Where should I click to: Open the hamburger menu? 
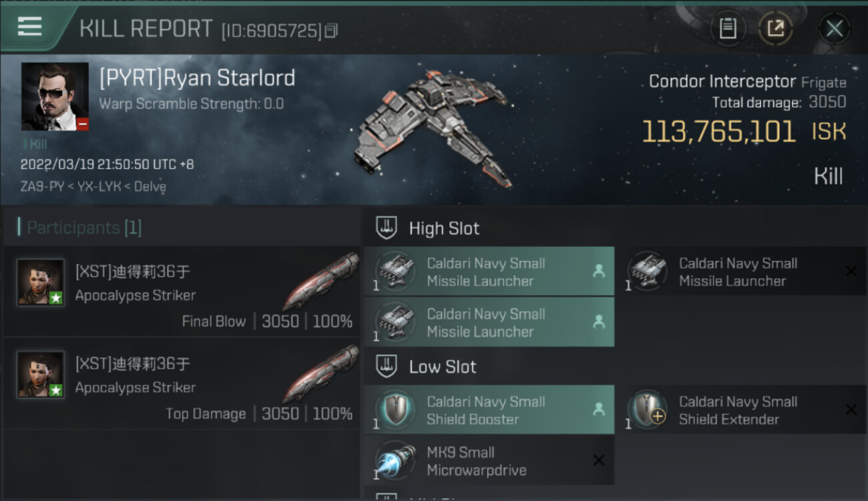(30, 27)
